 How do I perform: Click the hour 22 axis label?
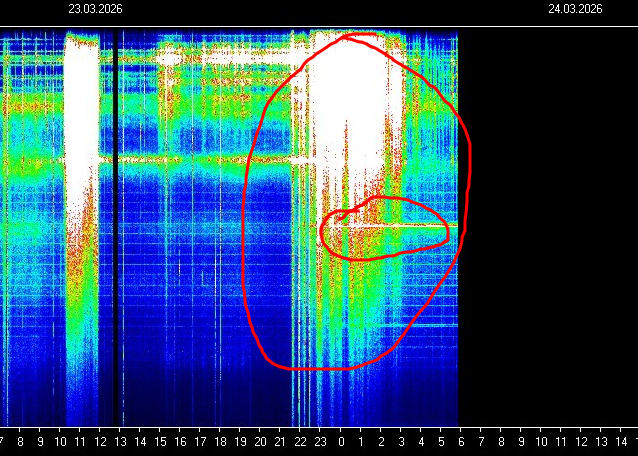[x=301, y=441]
